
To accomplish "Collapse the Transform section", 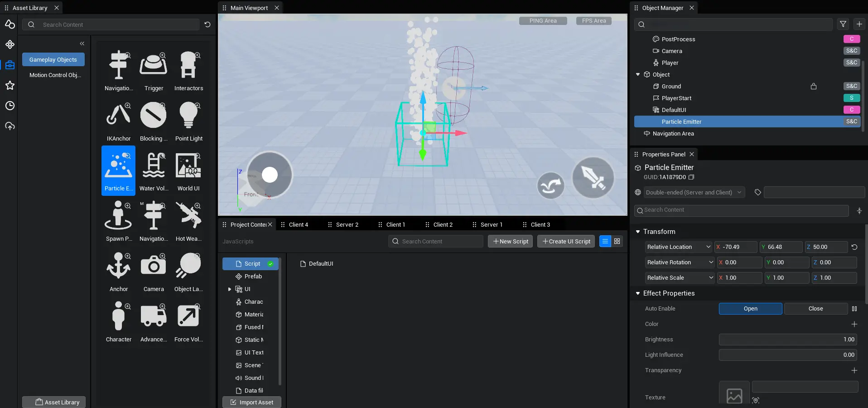I will pos(638,232).
